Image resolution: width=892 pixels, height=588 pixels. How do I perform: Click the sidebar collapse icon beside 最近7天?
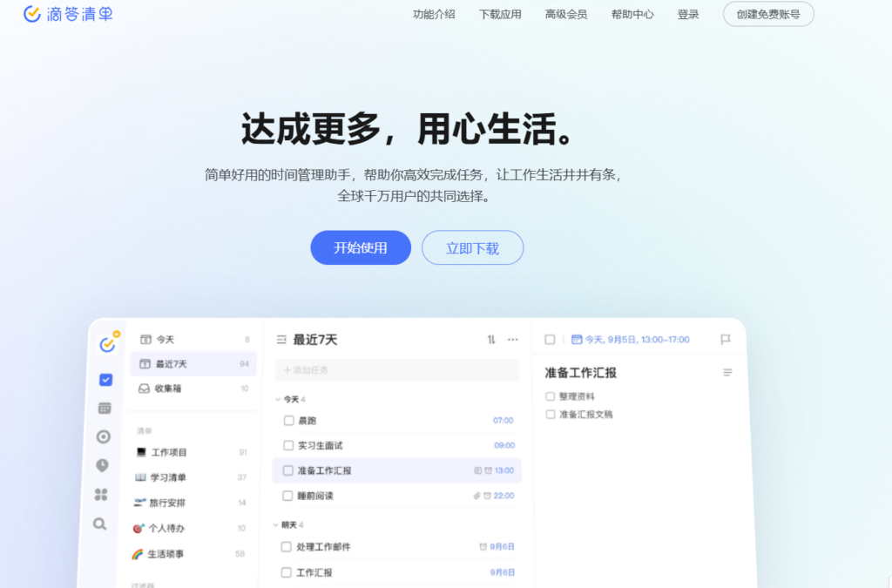(x=281, y=340)
